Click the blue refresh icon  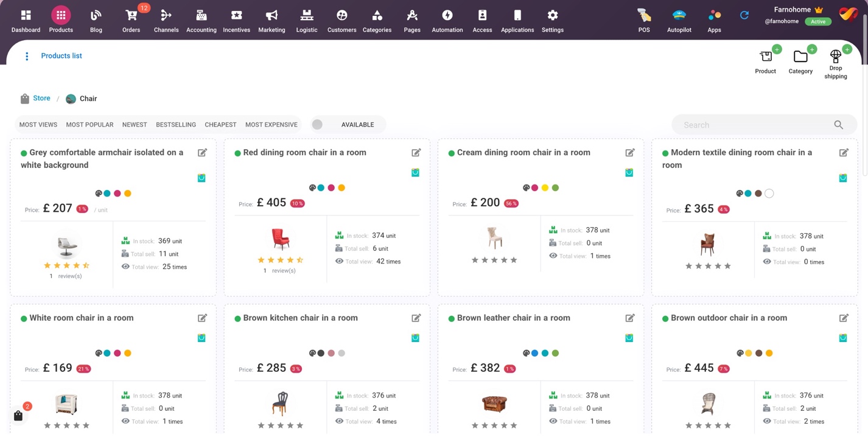pyautogui.click(x=744, y=15)
